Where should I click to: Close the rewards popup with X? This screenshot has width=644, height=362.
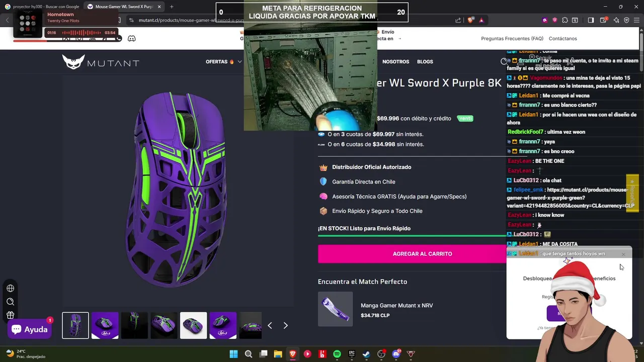623,254
